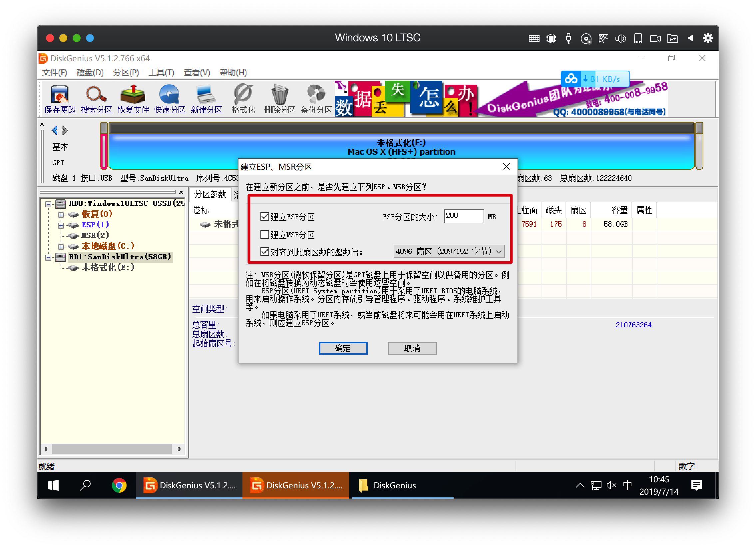This screenshot has width=756, height=548.
Task: Select MSR(2) in the disk tree
Action: 95,235
